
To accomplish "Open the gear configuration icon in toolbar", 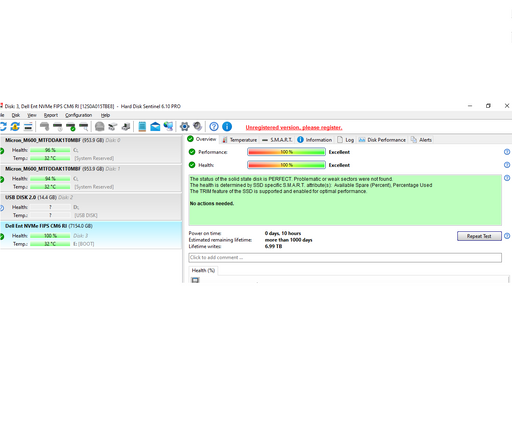I will point(184,127).
